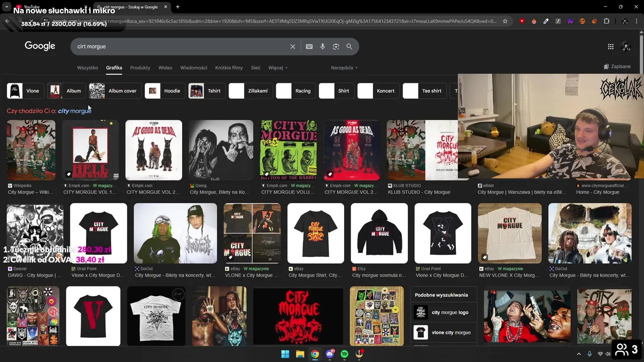Open a new browser tab
The width and height of the screenshot is (644, 362).
tap(178, 7)
